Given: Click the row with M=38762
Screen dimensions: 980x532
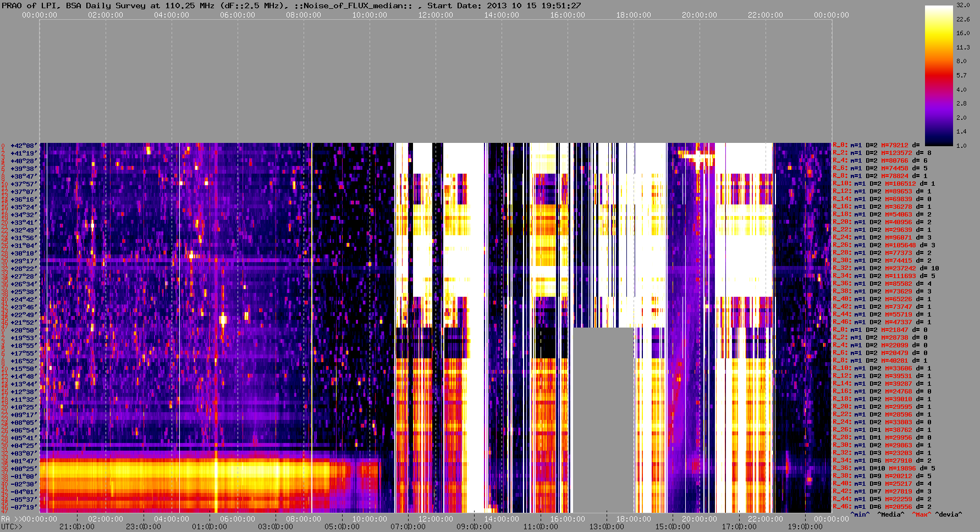Looking at the screenshot, I should (x=882, y=430).
